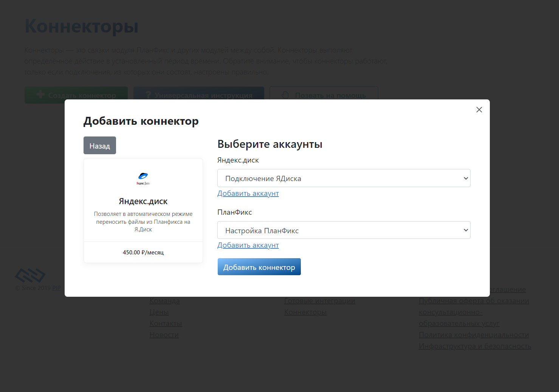Click Добавить аккаунт under Яндекс.диск

(248, 193)
